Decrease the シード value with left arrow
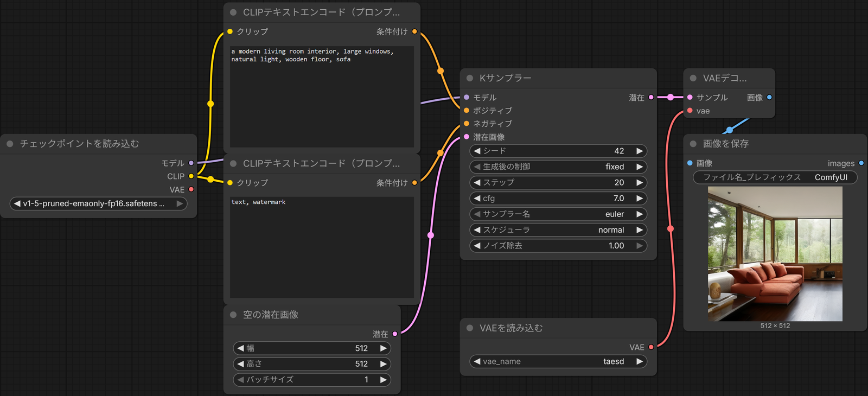Screen dimensions: 868x396 [477, 151]
